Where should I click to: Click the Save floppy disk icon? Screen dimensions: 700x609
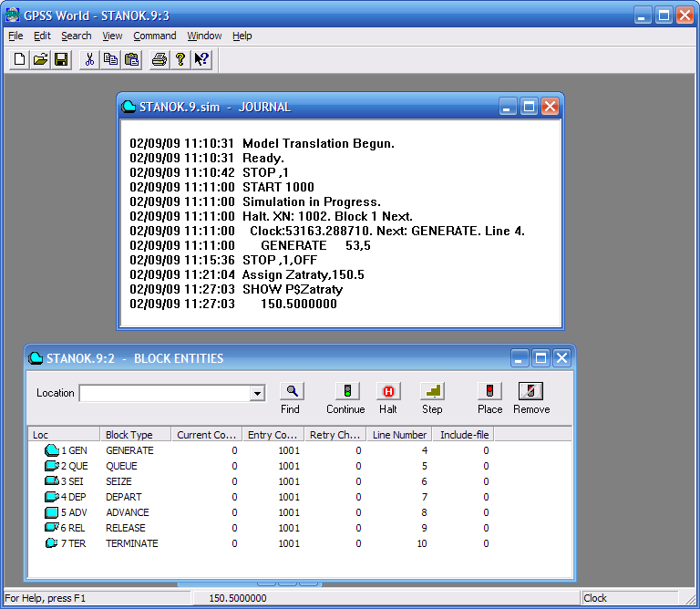click(x=61, y=59)
